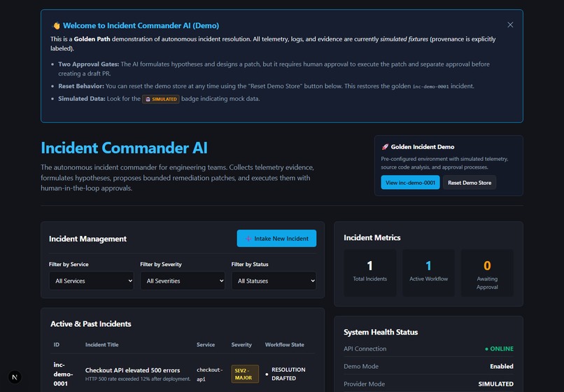Click the Active Workflow metric card
This screenshot has height=392, width=564.
[428, 273]
